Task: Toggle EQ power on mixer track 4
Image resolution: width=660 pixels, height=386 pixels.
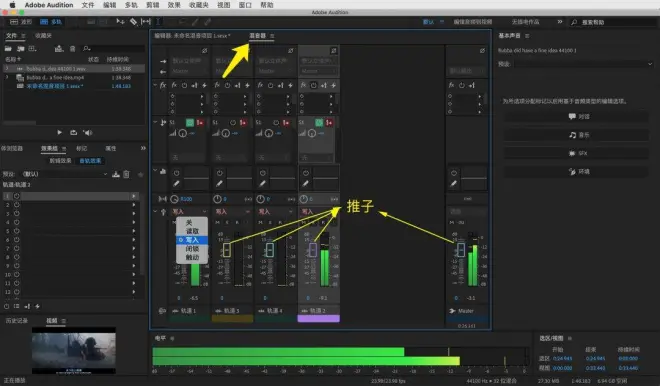Action: pyautogui.click(x=263, y=173)
